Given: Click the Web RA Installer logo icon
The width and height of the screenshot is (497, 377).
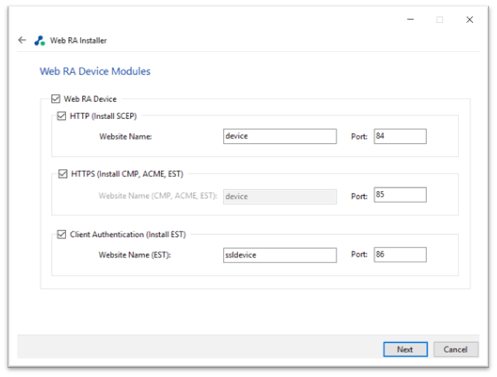Looking at the screenshot, I should (40, 41).
